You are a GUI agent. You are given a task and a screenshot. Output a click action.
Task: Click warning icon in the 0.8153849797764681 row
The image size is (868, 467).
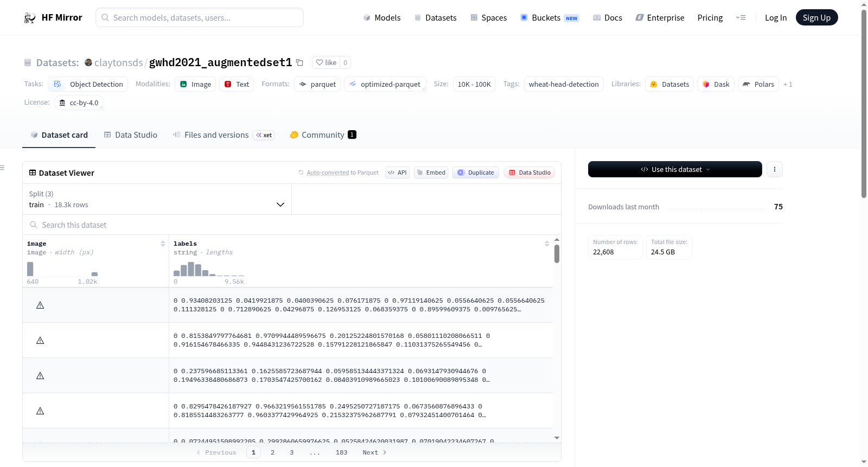40,341
